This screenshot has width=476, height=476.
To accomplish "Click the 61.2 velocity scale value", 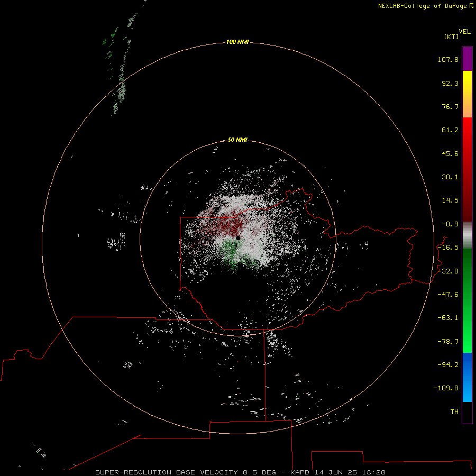I will click(450, 130).
